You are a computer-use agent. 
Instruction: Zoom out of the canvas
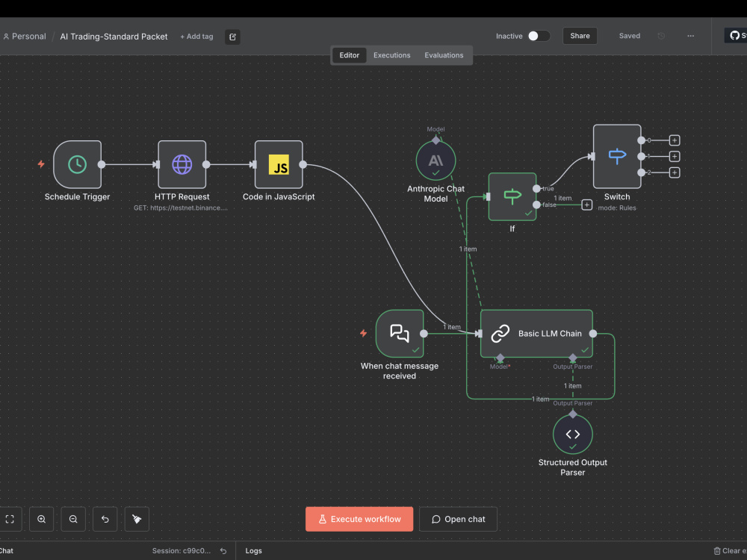click(73, 519)
